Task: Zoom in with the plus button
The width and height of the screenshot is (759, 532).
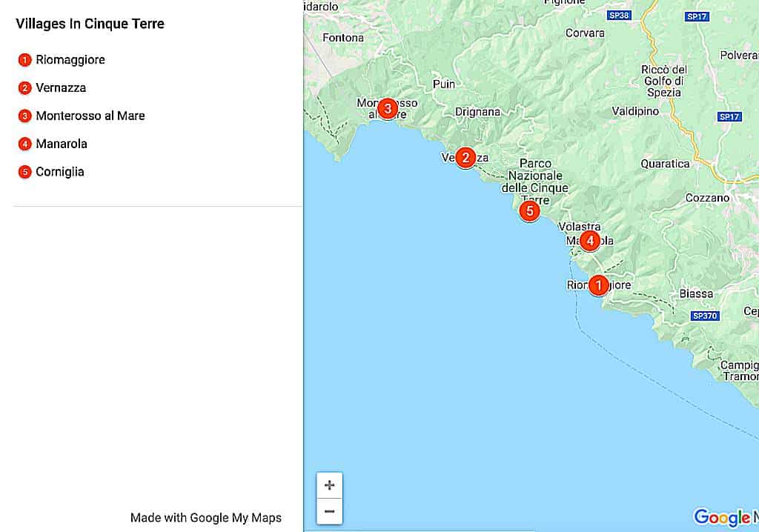Action: [329, 485]
